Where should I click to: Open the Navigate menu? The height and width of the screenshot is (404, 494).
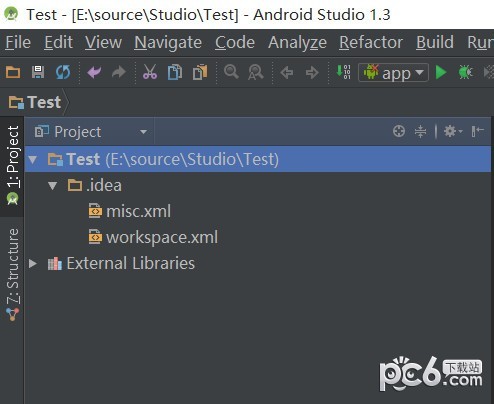pyautogui.click(x=168, y=42)
